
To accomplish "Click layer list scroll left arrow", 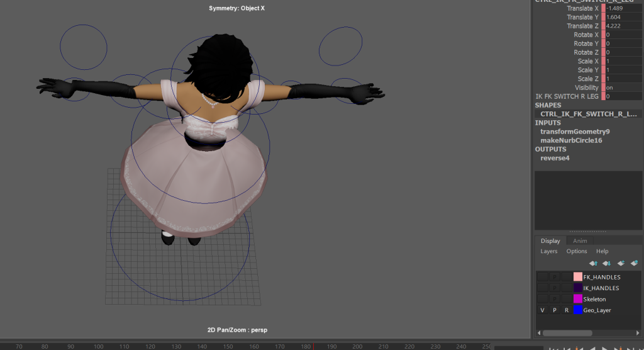I will click(539, 333).
